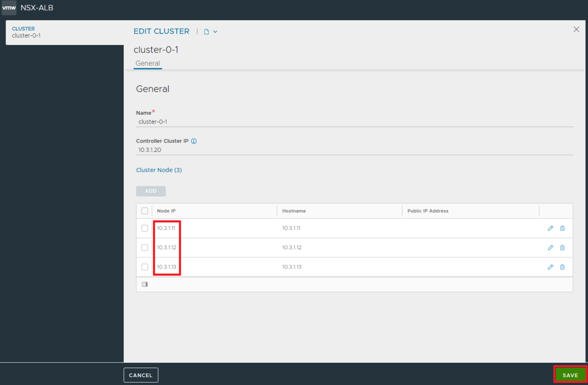
Task: Sort by Hostname column header
Action: point(294,211)
